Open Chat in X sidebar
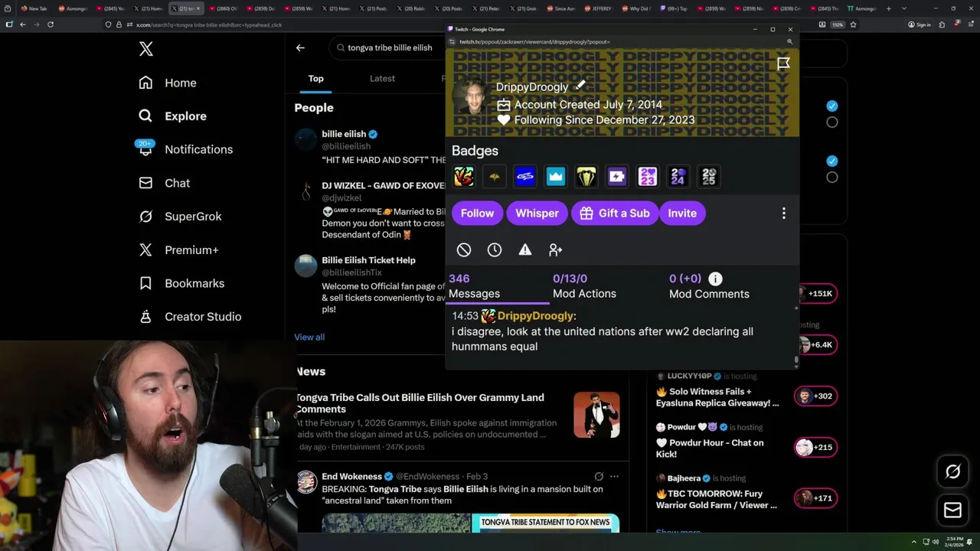980x551 pixels. [164, 183]
